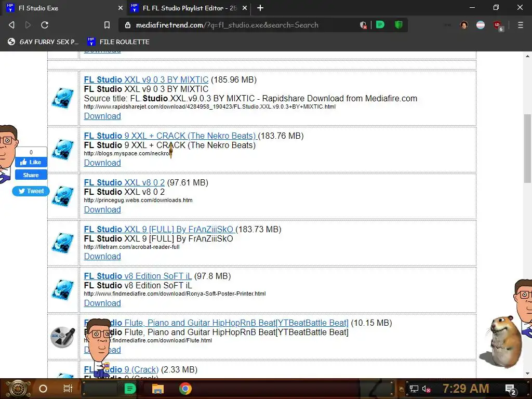Switch to the Fl Studio Exe tab
This screenshot has width=532, height=399.
tap(64, 8)
